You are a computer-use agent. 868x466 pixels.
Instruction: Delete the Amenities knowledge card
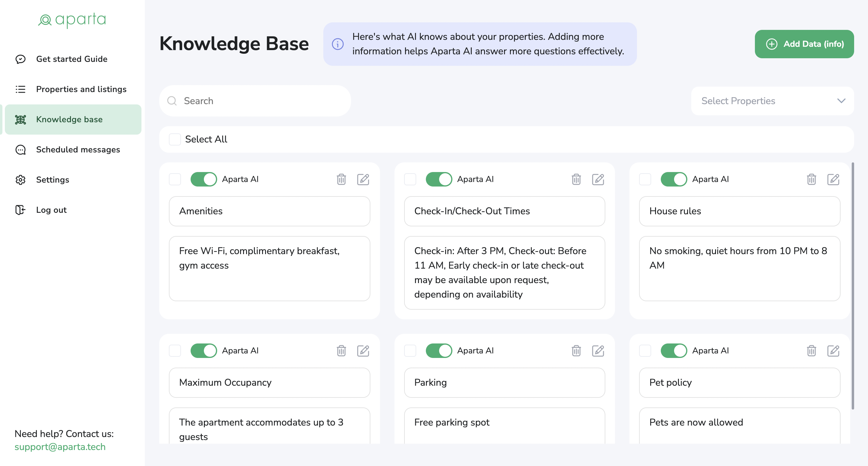341,179
